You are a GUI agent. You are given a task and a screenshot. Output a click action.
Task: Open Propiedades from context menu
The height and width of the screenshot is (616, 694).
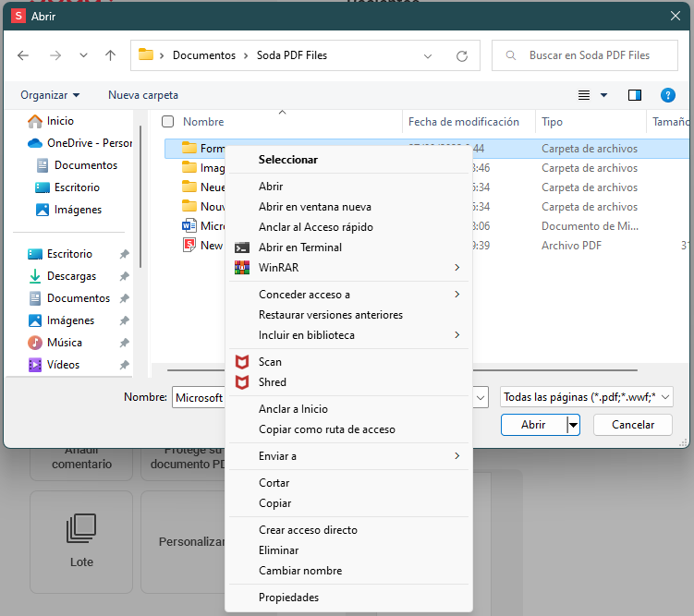tap(348, 598)
